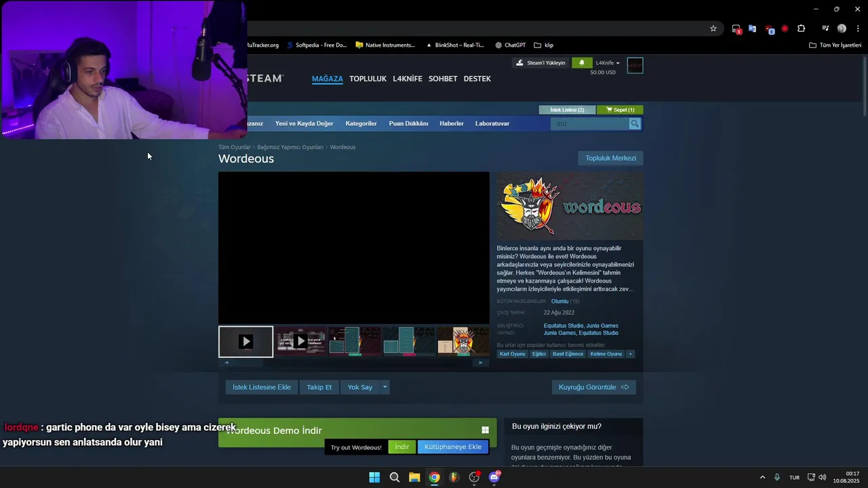Click Kuyruğu Görüntüle queue button

(593, 387)
